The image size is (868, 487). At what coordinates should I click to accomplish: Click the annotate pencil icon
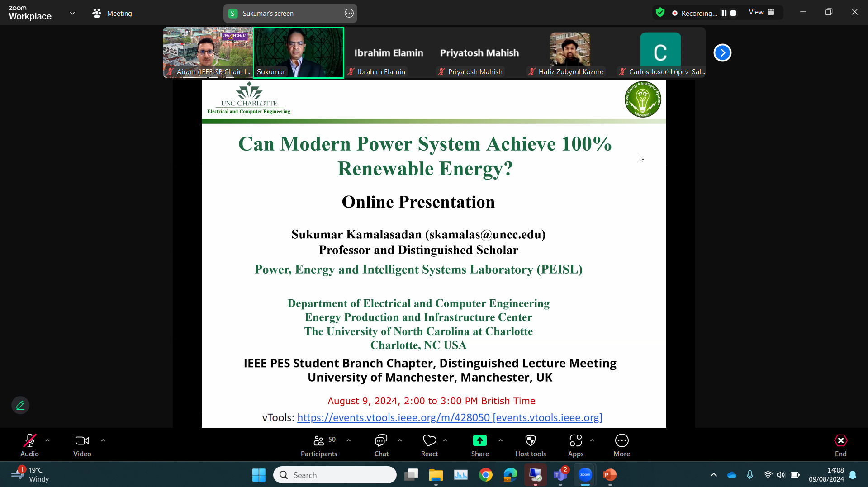pyautogui.click(x=20, y=405)
